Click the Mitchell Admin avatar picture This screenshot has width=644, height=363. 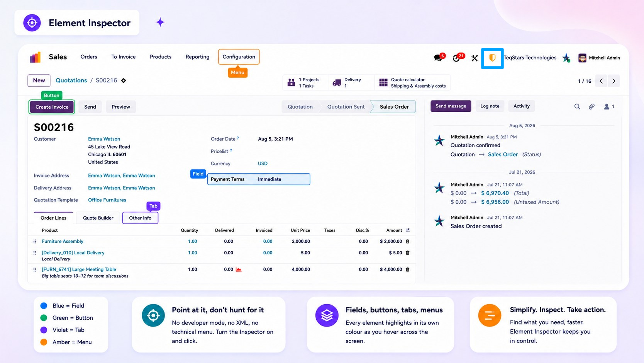click(x=582, y=58)
